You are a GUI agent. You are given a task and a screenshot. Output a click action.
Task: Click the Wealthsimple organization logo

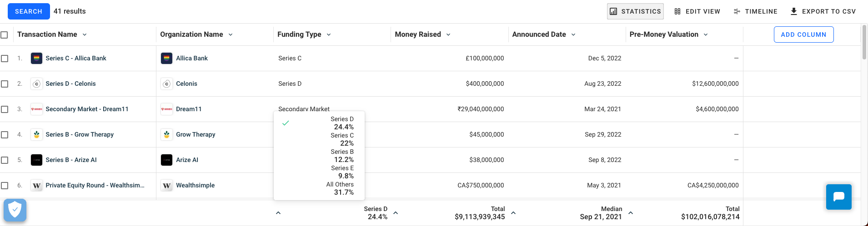click(x=166, y=186)
